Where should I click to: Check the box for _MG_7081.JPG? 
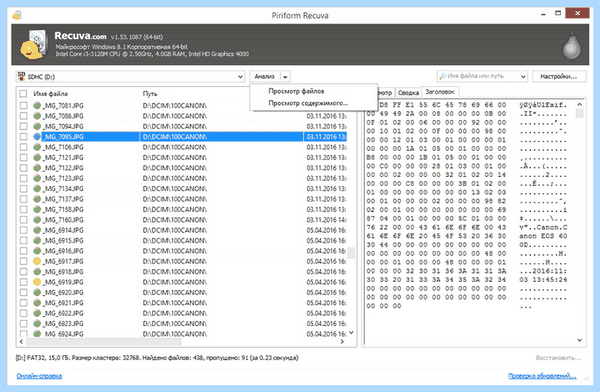[23, 105]
